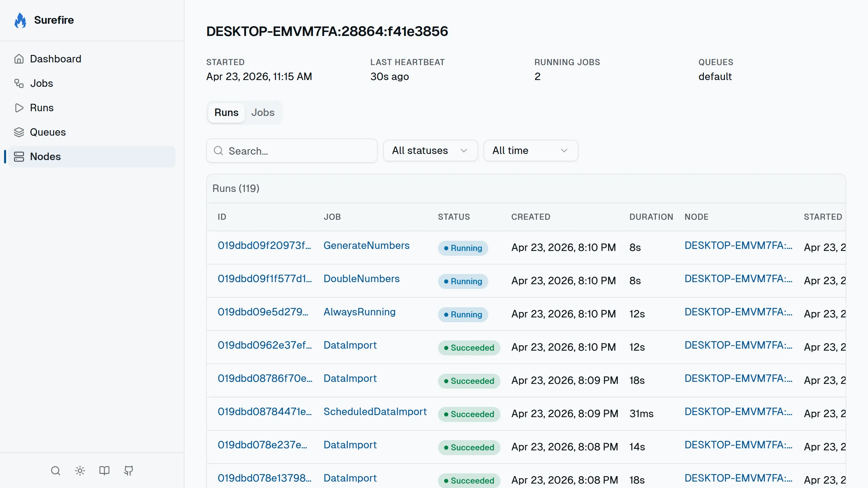Click the DURATION column header
The image size is (868, 488).
651,217
